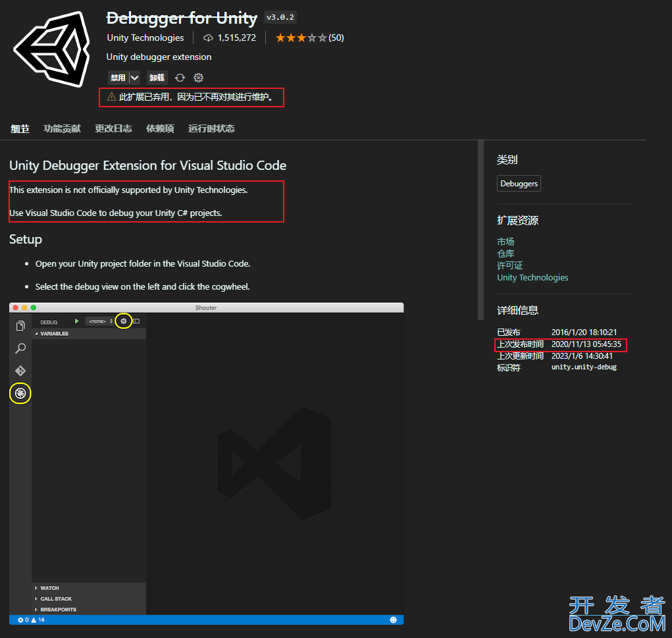
Task: Open the Debug bug icon circled in yellow
Action: pos(20,393)
